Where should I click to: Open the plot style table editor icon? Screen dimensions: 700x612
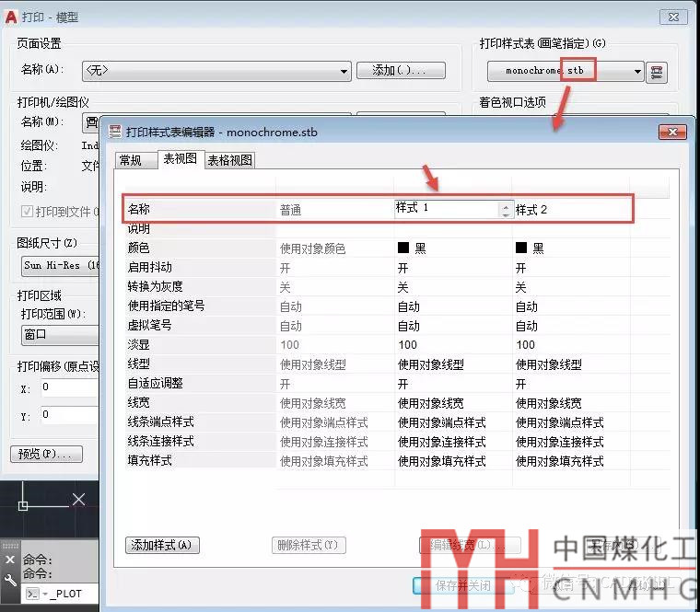click(657, 73)
